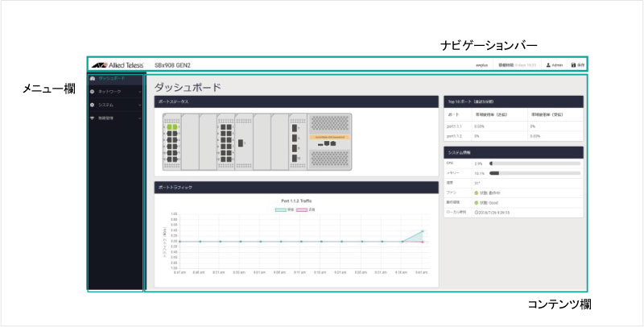Click the 10.1% memory value
The image size is (644, 327).
pyautogui.click(x=479, y=173)
